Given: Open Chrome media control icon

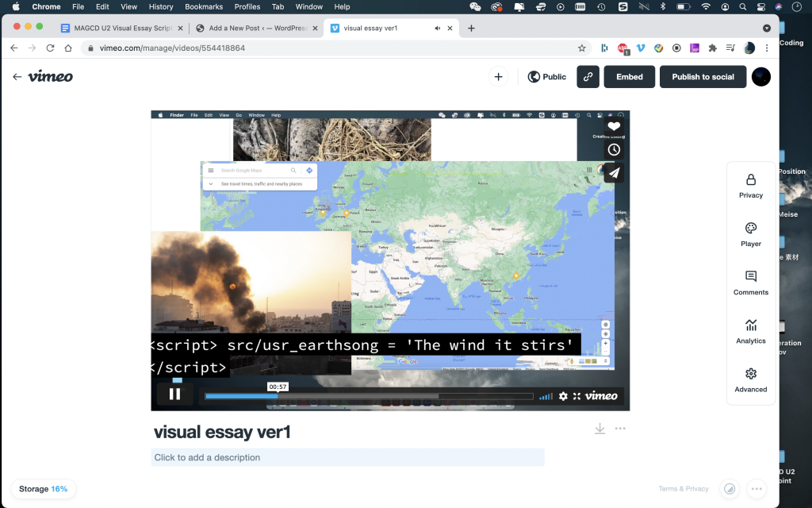Looking at the screenshot, I should 730,48.
